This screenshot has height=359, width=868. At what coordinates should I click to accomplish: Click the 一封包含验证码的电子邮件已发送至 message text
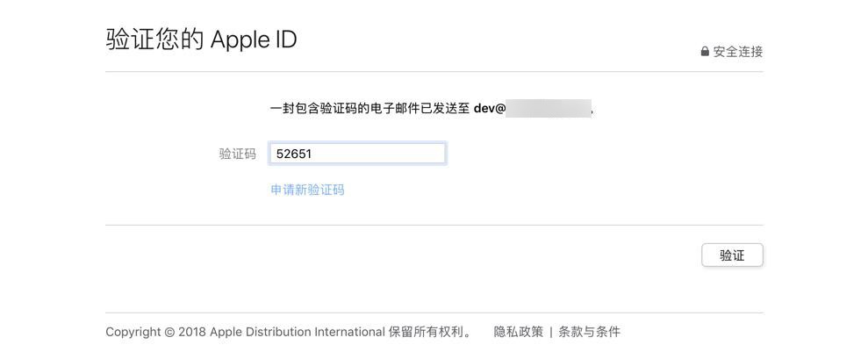369,109
